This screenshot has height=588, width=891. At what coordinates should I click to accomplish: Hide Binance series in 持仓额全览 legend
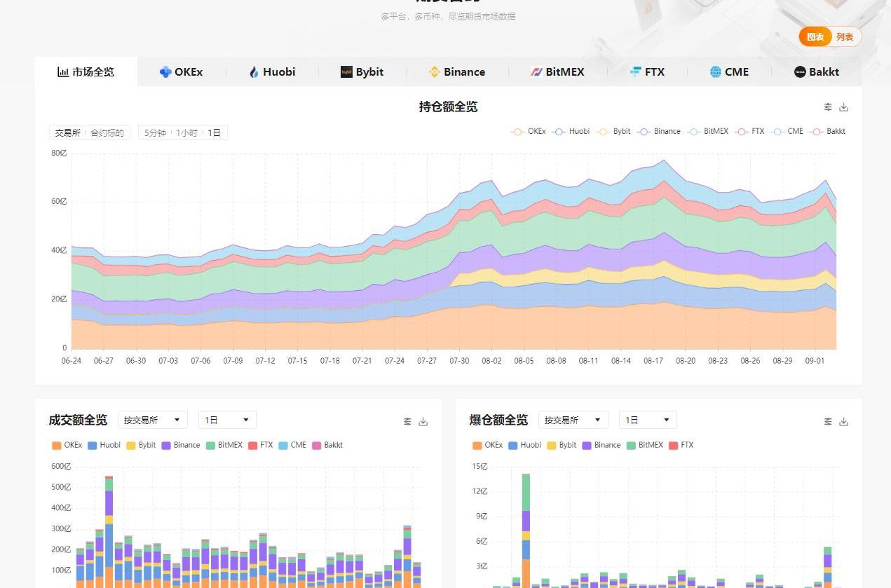[x=659, y=131]
